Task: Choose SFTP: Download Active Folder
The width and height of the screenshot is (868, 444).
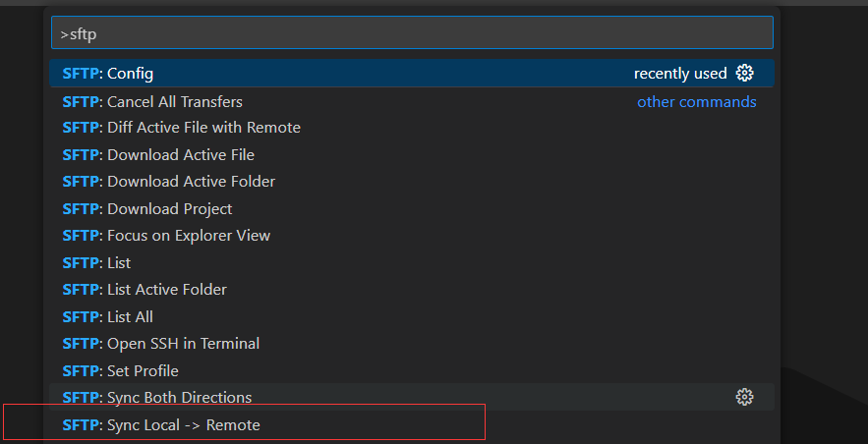Action: click(x=412, y=182)
